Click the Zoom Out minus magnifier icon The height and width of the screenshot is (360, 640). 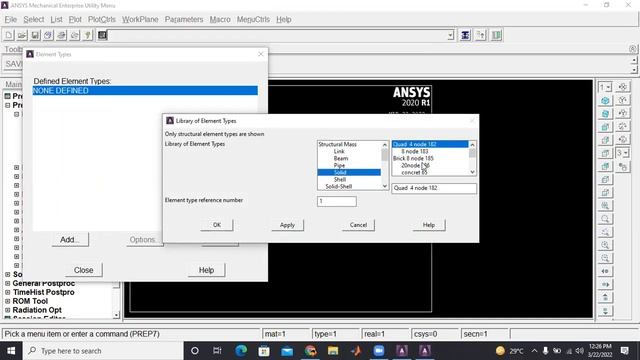pos(605,258)
